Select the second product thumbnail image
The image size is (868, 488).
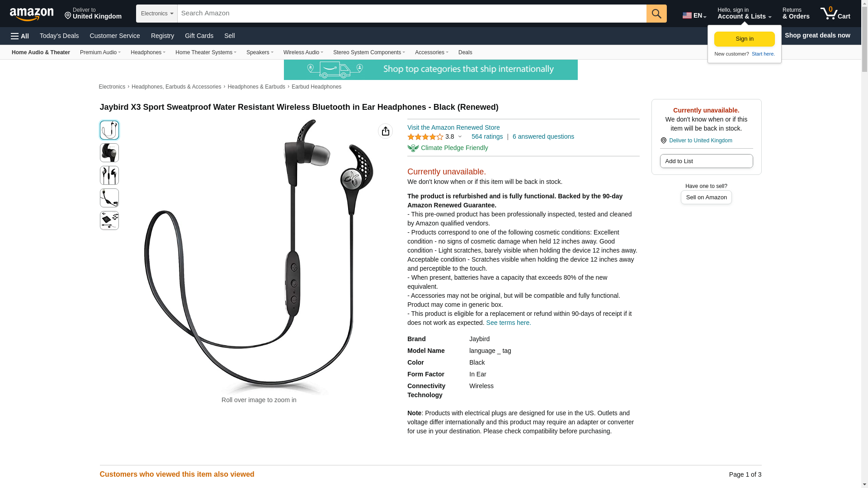[x=109, y=153]
